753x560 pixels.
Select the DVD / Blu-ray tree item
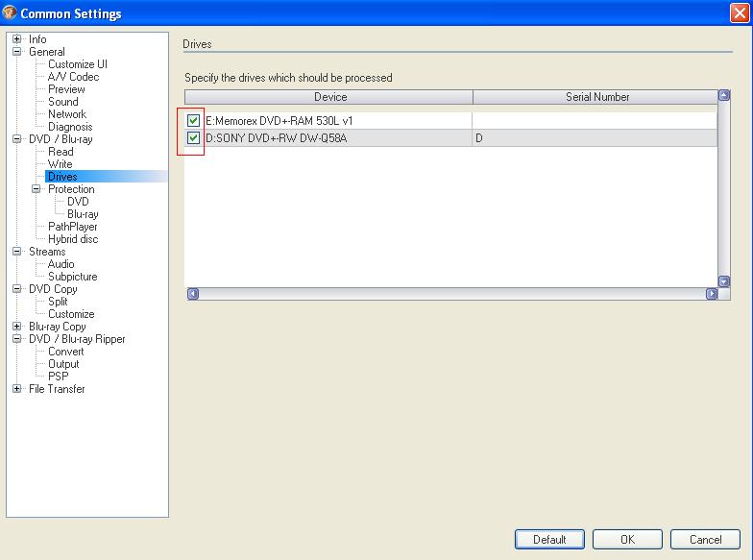pyautogui.click(x=61, y=138)
